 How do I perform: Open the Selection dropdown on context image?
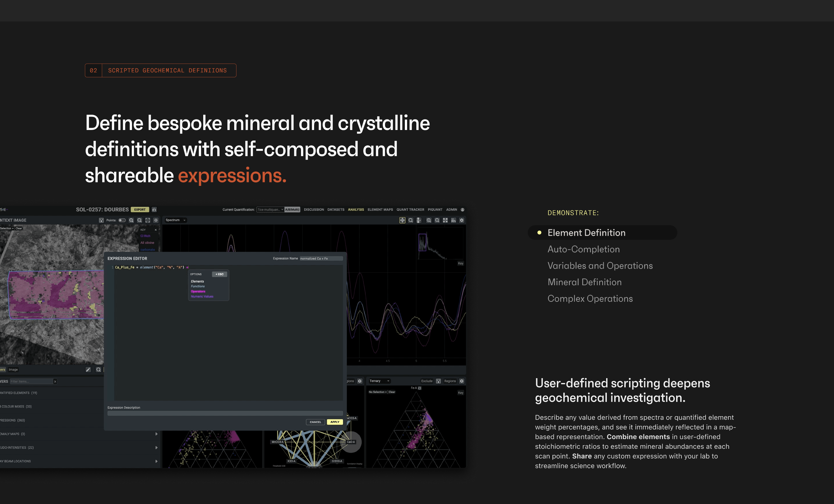(x=7, y=229)
